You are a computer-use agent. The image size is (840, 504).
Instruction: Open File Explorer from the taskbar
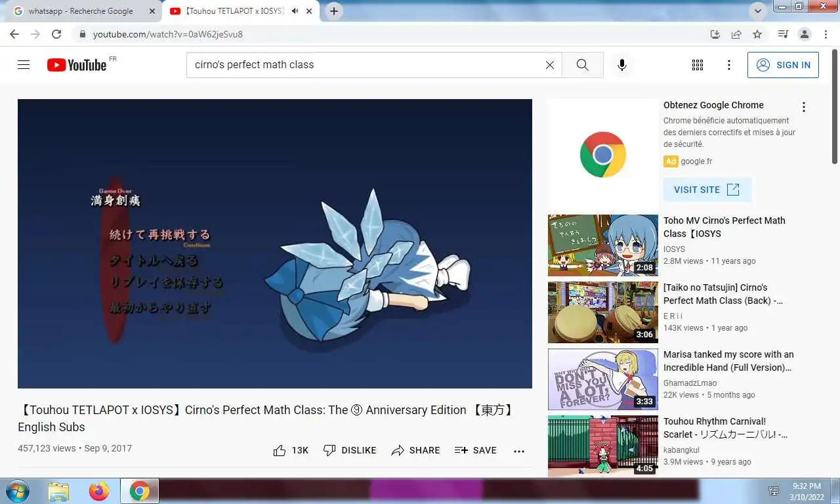coord(58,492)
